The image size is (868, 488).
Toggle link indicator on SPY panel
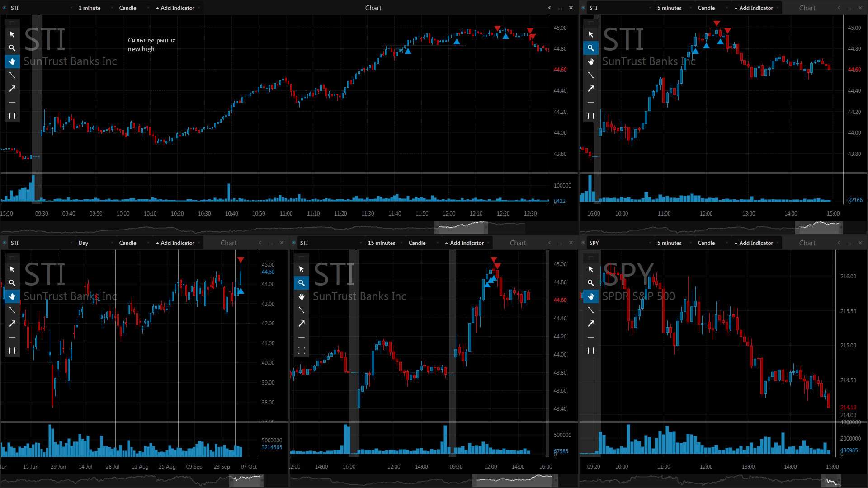tap(583, 243)
